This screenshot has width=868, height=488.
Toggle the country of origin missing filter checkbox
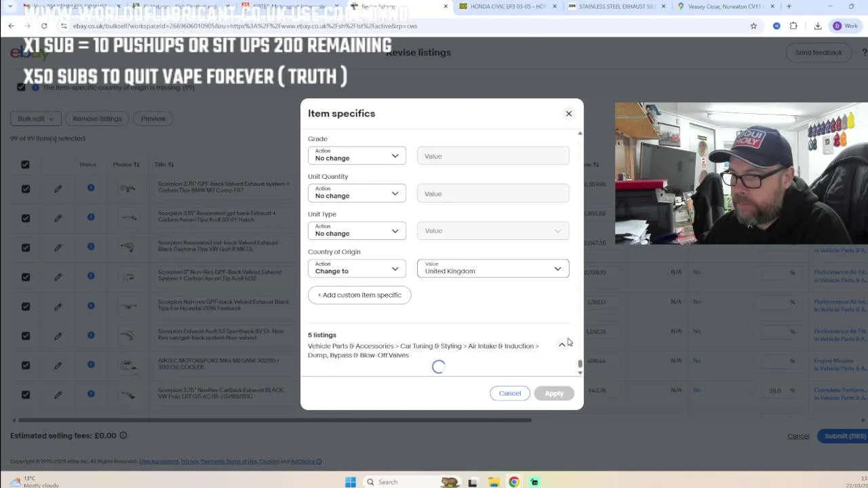(21, 87)
